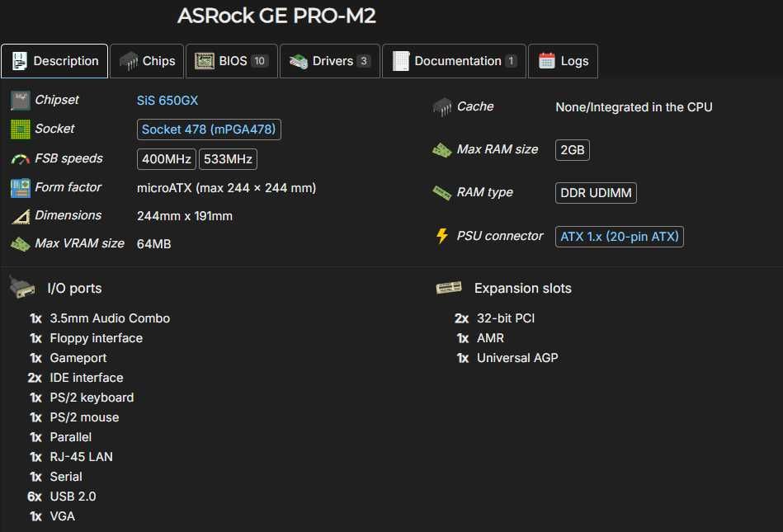Screen dimensions: 783x532
Task: Click the Max RAM size module icon
Action: pos(442,150)
